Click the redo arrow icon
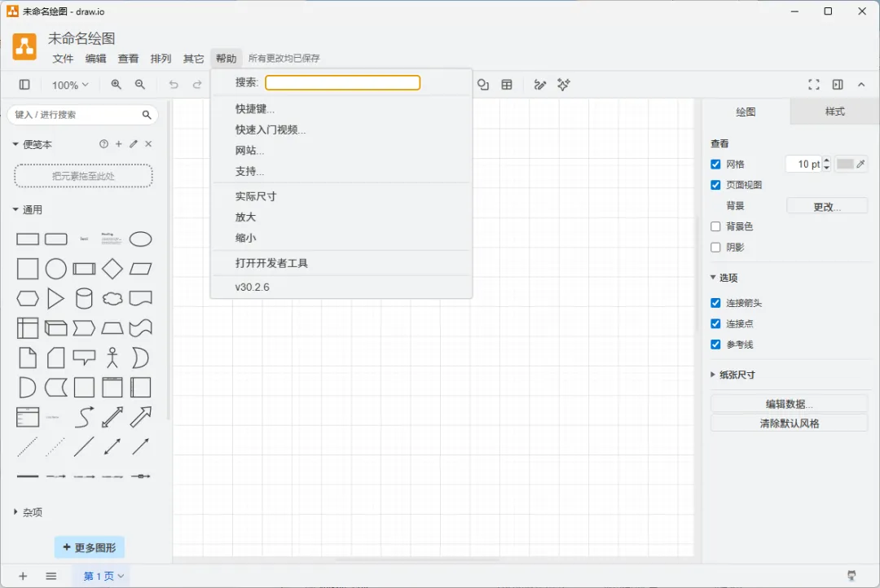The height and width of the screenshot is (588, 880). pyautogui.click(x=197, y=85)
